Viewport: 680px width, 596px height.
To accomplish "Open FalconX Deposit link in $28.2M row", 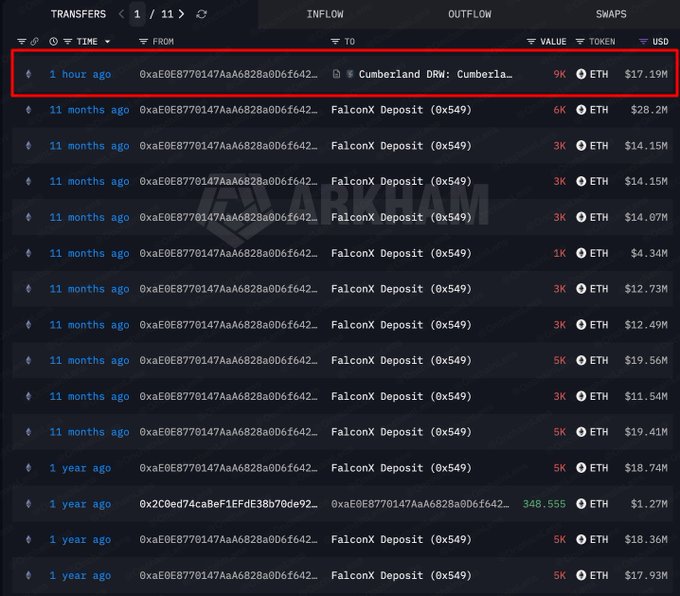I will [401, 110].
